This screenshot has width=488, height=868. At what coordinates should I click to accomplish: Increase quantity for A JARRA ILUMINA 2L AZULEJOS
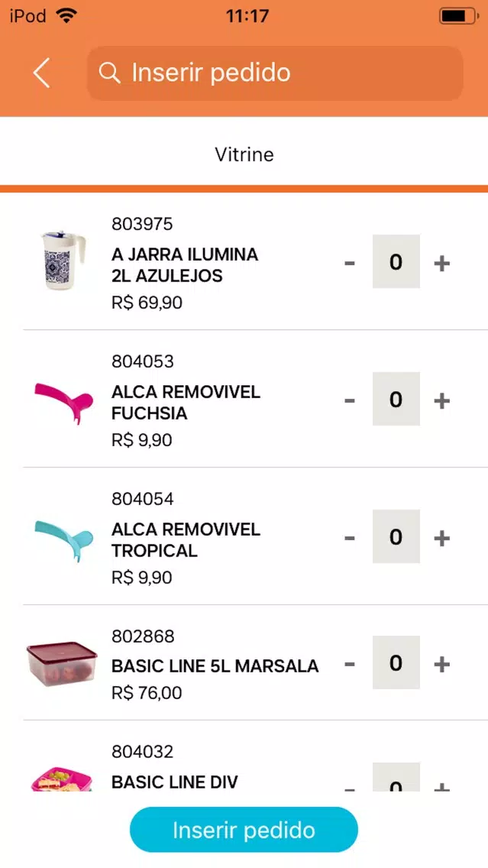pos(441,264)
